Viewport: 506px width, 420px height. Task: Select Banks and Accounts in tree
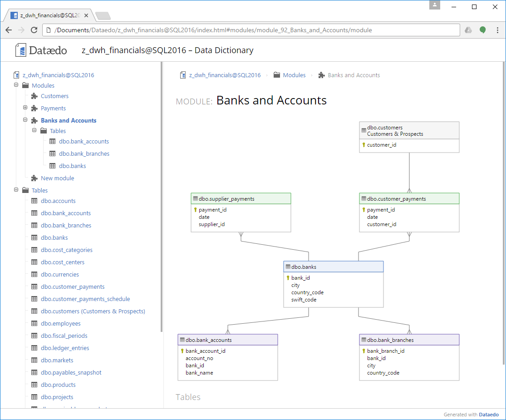[69, 120]
